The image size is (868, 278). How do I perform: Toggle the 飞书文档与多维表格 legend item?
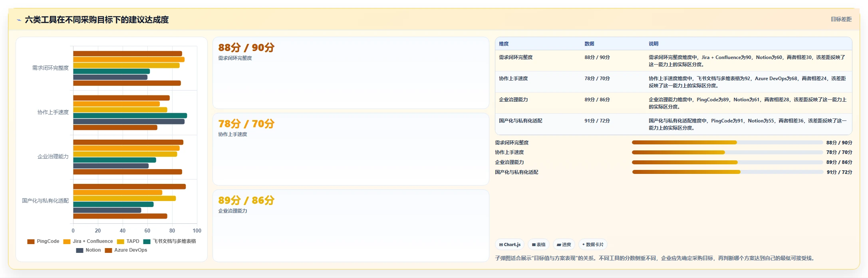pyautogui.click(x=169, y=241)
